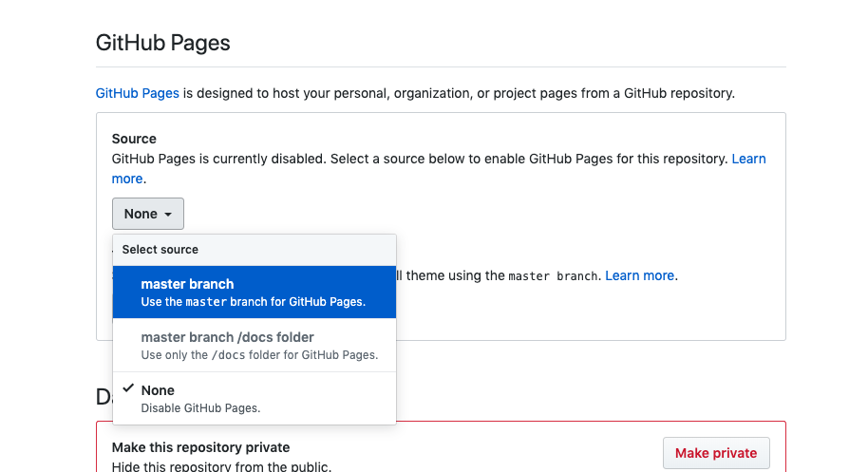Open the None source dropdown button
Screen dimensions: 868x472
point(148,214)
